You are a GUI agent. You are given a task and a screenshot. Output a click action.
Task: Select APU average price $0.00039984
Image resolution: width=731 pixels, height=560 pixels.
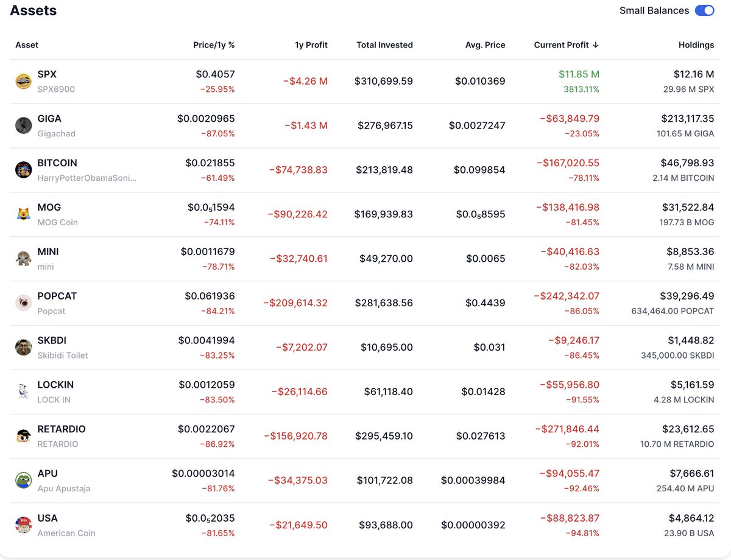[473, 481]
